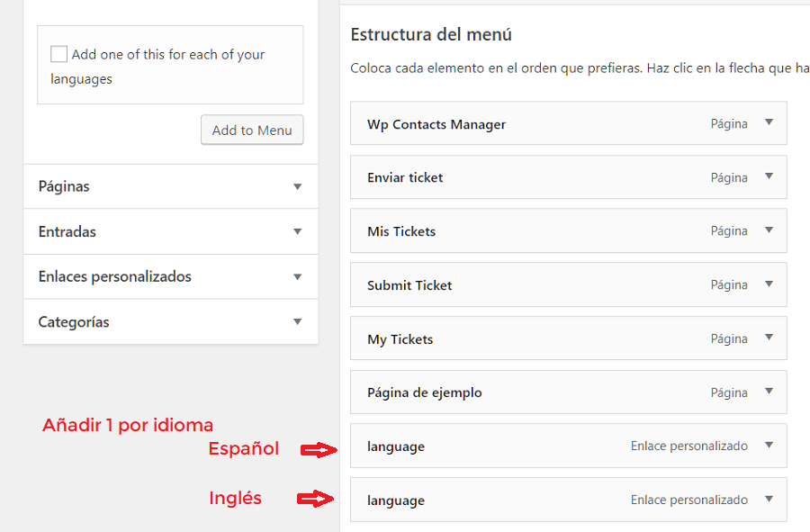Click the 'Submit Ticket' menu item title
The image size is (810, 532).
tap(409, 285)
